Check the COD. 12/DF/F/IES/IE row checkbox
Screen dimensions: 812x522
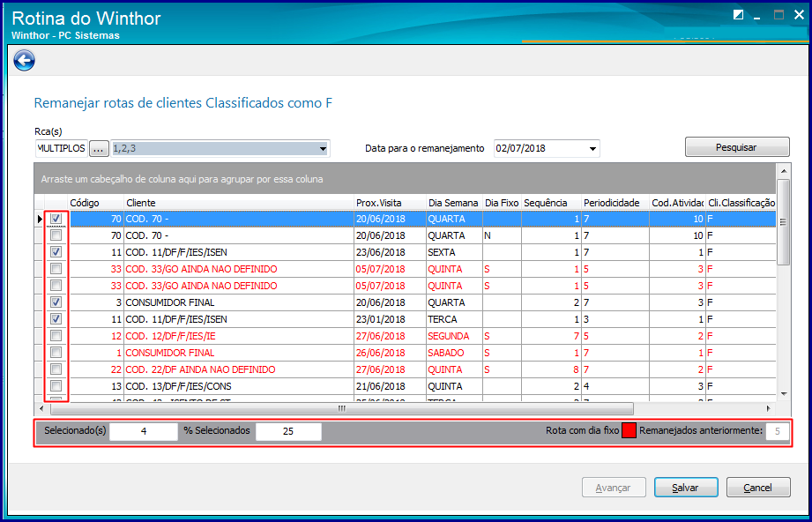[x=56, y=336]
